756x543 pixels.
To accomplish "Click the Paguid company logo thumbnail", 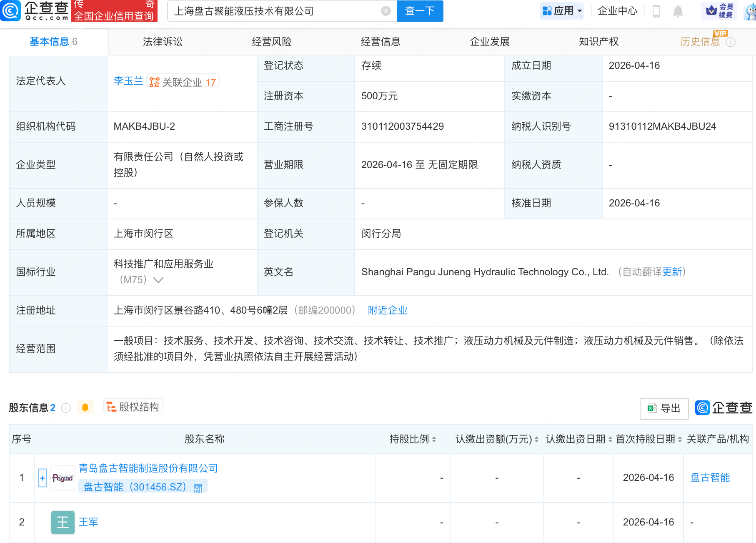I will coord(63,478).
